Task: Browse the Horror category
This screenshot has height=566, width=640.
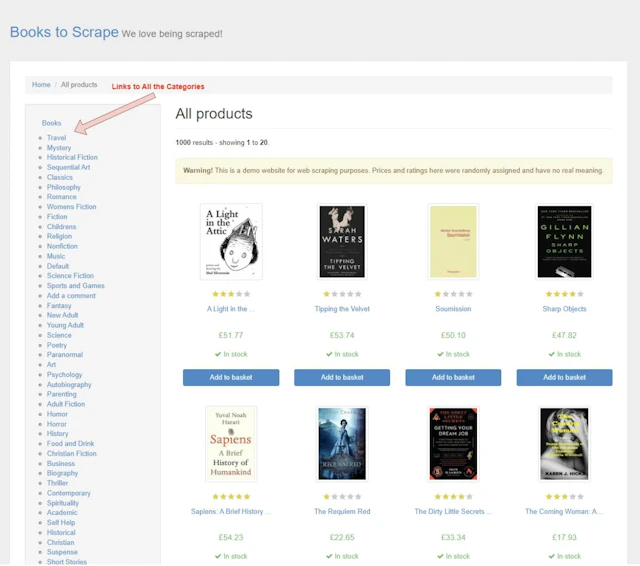Action: tap(57, 424)
